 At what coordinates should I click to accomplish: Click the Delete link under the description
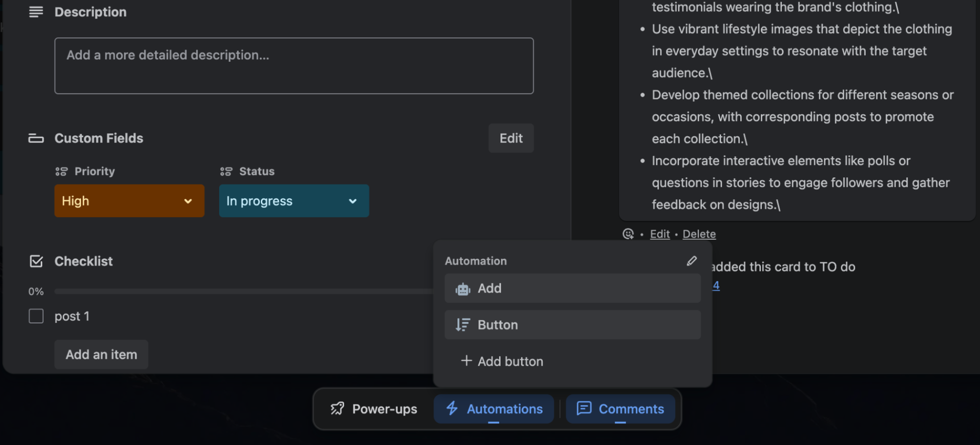coord(699,234)
